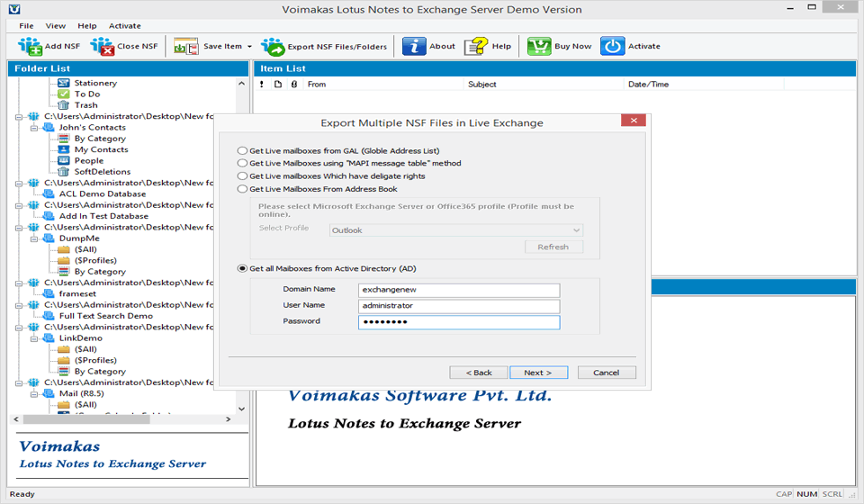Click the Close NSF toolbar icon

click(x=103, y=47)
